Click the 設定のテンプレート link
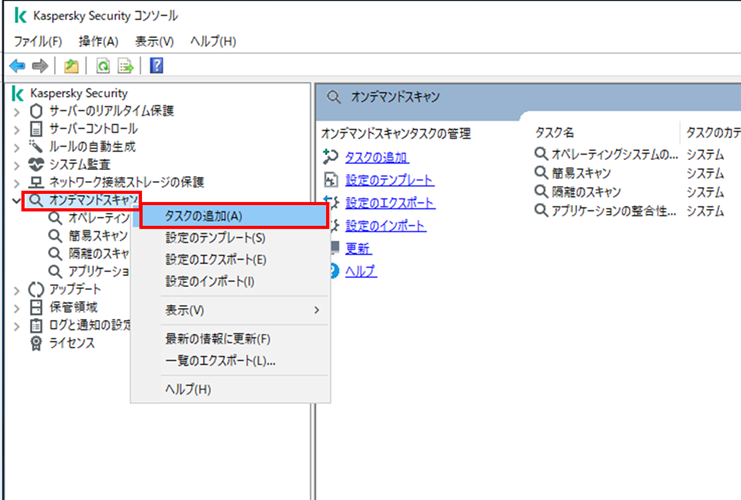741x500 pixels. [389, 180]
